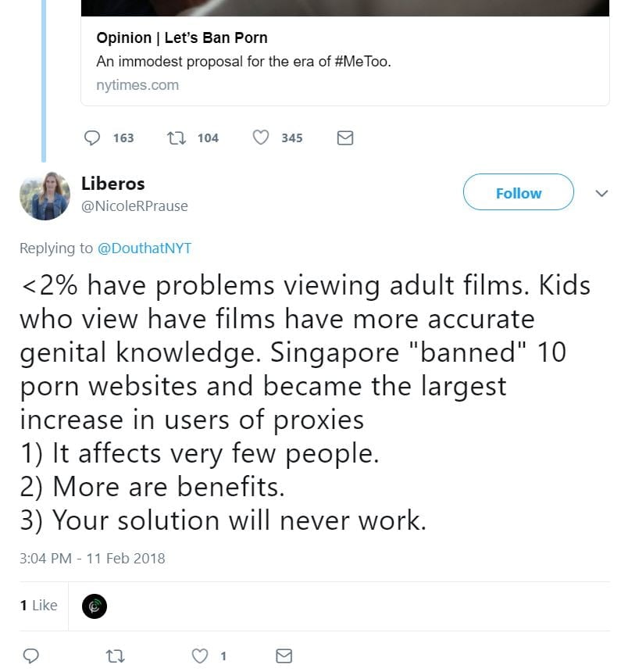The height and width of the screenshot is (672, 621).
Task: Open the tweet timestamp 3:04 PM
Action: pos(92,558)
